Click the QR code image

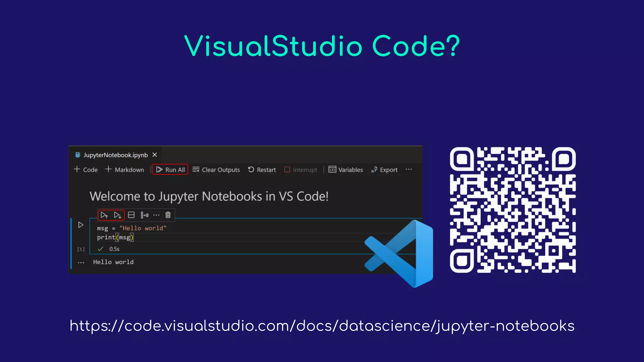click(x=513, y=210)
